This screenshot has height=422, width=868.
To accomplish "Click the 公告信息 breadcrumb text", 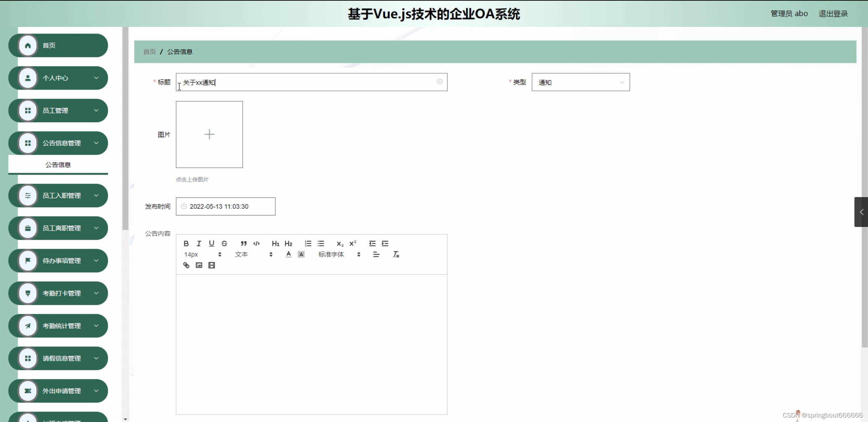I will point(180,52).
